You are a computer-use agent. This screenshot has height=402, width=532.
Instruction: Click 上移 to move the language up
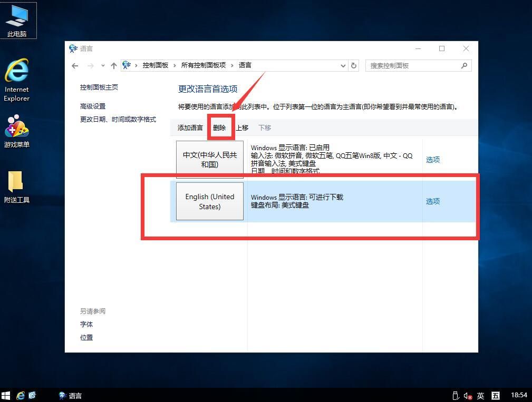tap(241, 127)
